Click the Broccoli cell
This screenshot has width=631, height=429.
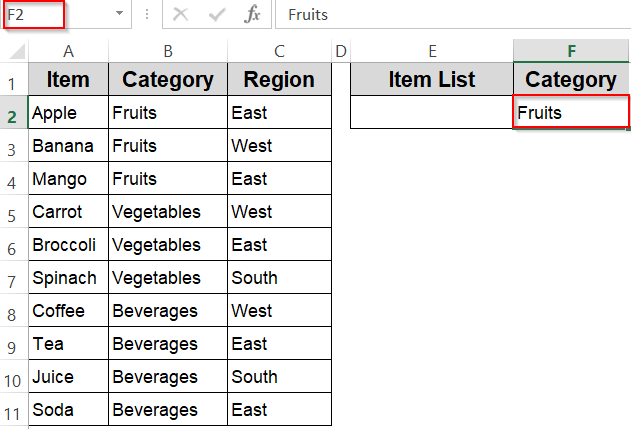[68, 245]
